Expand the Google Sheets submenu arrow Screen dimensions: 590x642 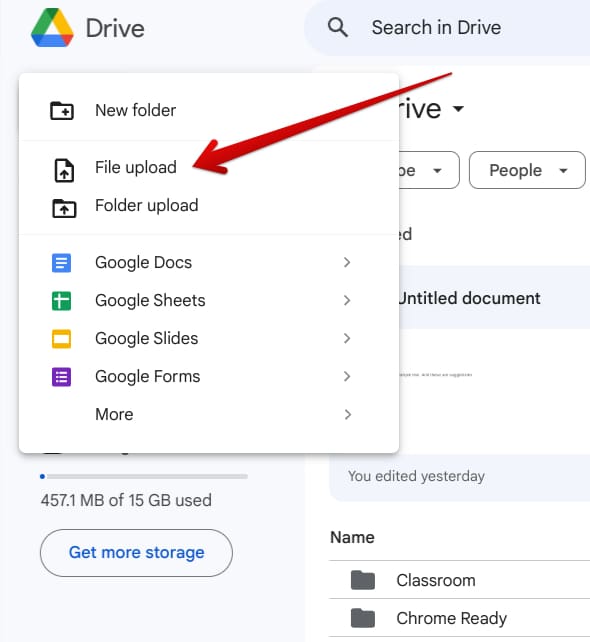pos(347,301)
